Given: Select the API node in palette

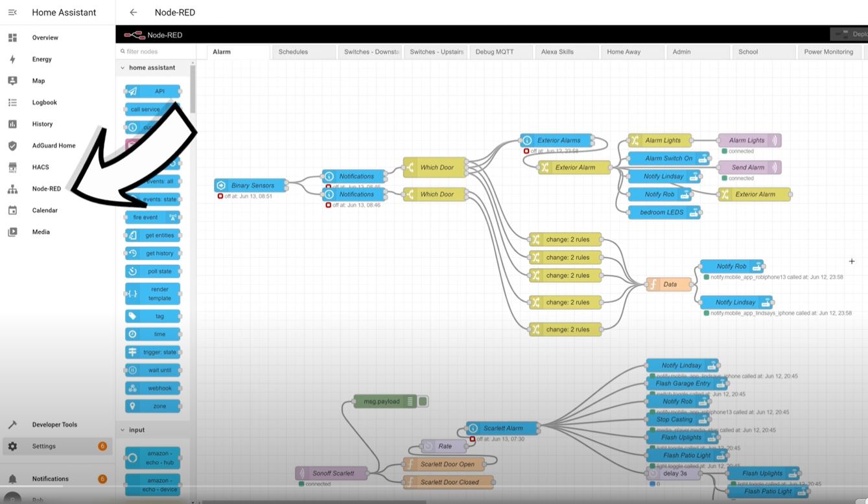Looking at the screenshot, I should point(152,91).
